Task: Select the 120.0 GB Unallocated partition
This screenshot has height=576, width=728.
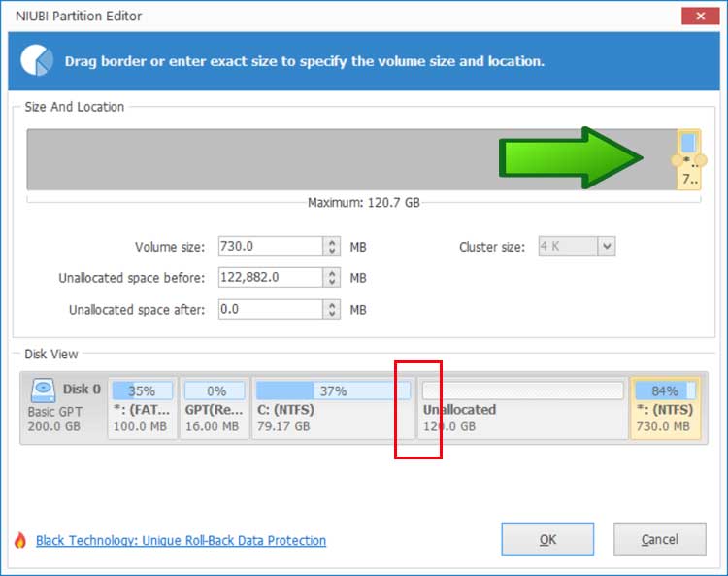Action: click(524, 408)
